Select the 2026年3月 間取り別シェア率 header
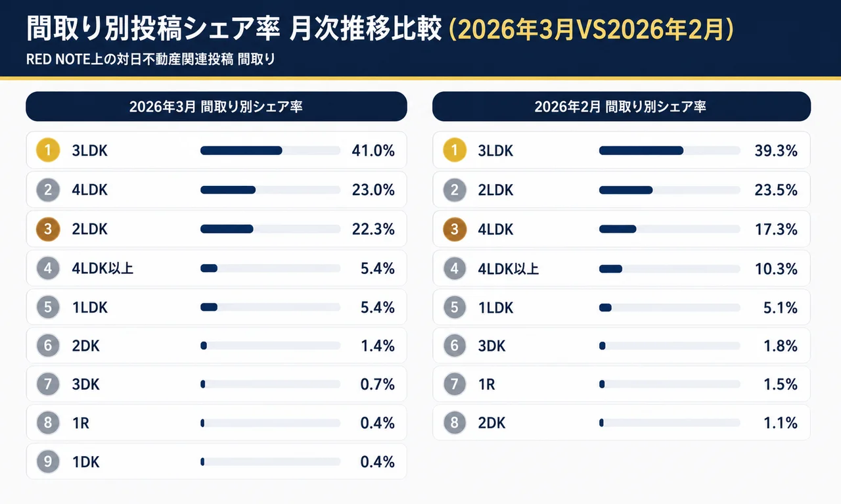The width and height of the screenshot is (841, 504). point(216,106)
